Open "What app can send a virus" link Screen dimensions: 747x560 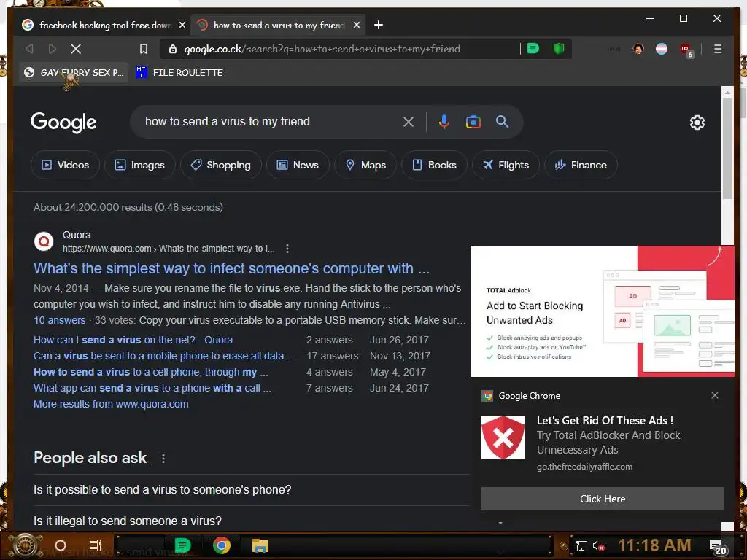pyautogui.click(x=152, y=388)
